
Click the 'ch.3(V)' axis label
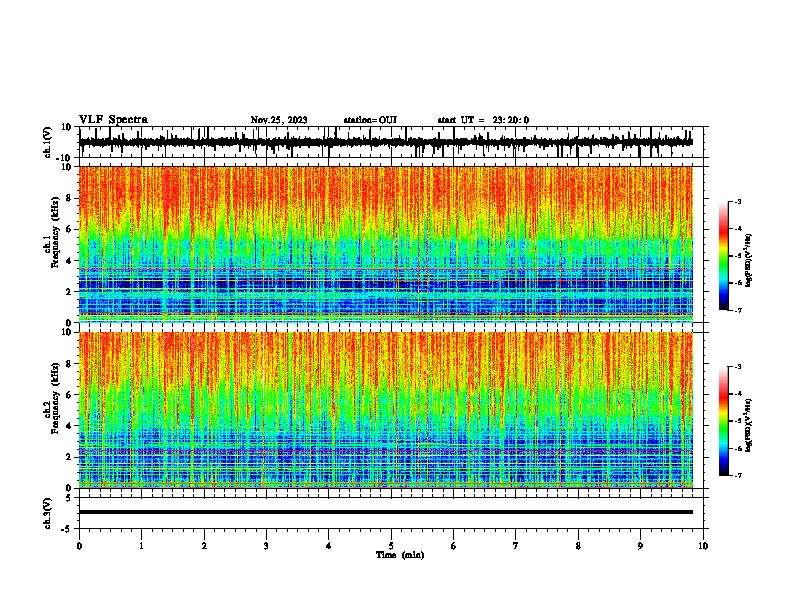point(47,514)
